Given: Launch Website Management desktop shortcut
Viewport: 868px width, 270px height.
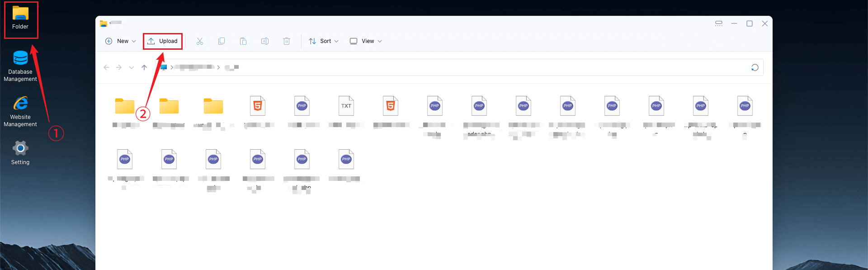Looking at the screenshot, I should 20,111.
